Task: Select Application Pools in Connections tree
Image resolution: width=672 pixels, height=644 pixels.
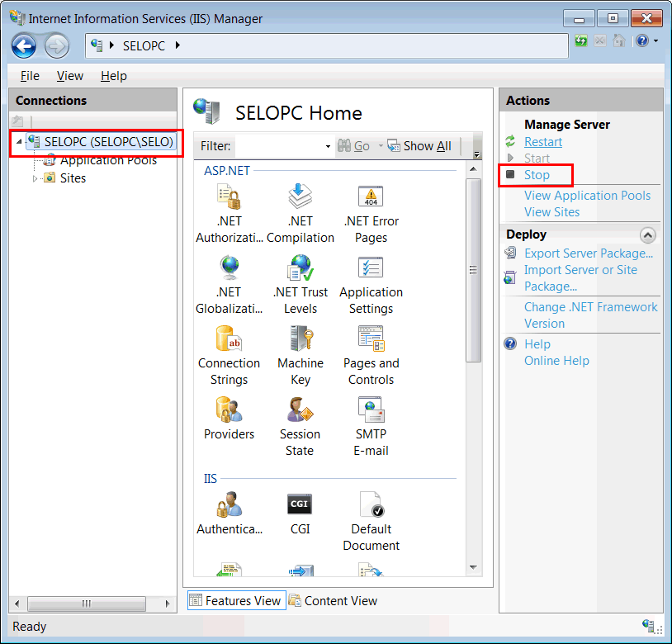Action: (x=108, y=160)
